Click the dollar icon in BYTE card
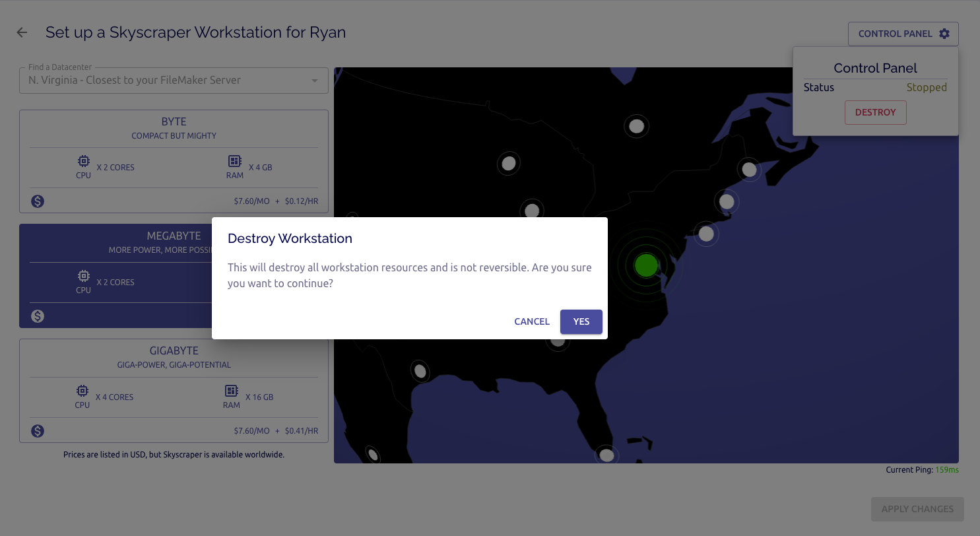The image size is (980, 536). tap(38, 201)
